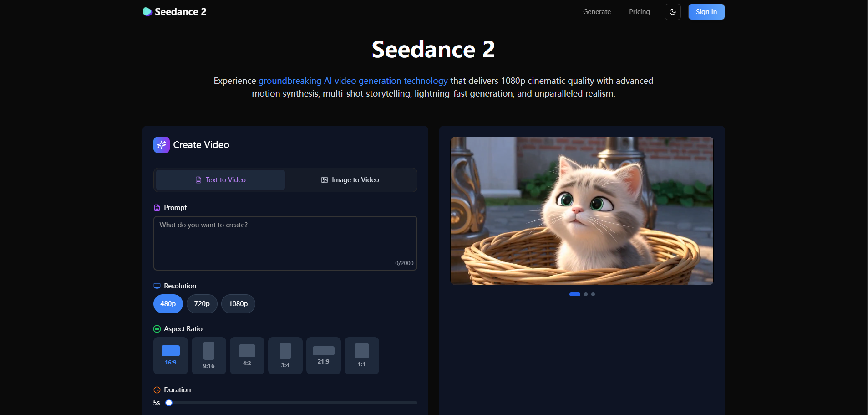The image size is (868, 415).
Task: Click the Seedance 2 logo icon
Action: tap(147, 12)
